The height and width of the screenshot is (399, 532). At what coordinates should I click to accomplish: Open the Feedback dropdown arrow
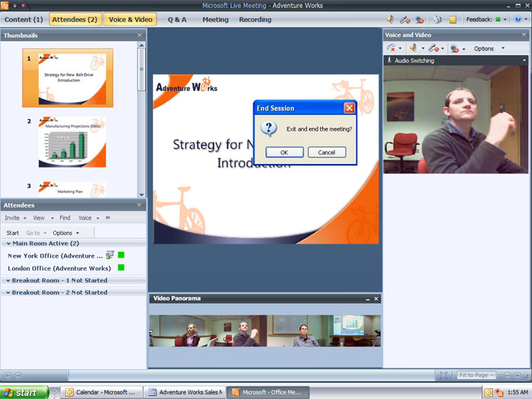pyautogui.click(x=505, y=20)
